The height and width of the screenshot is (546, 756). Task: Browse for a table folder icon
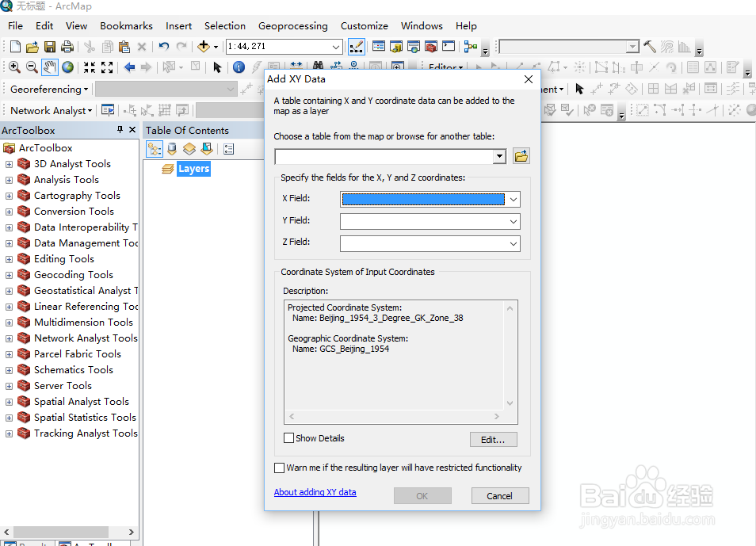pyautogui.click(x=521, y=156)
